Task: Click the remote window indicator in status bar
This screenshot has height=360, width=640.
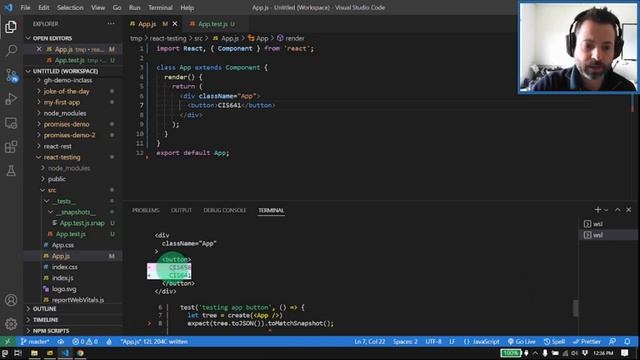Action: click(7, 341)
